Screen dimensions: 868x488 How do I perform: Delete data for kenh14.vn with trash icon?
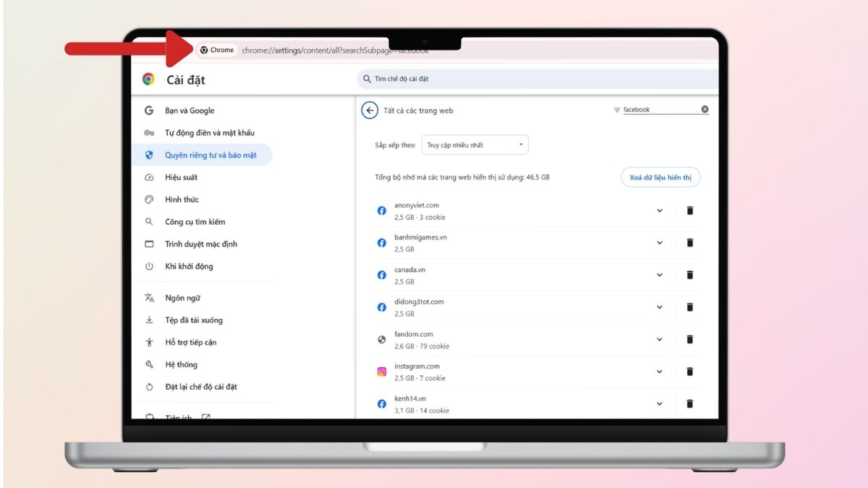point(690,403)
